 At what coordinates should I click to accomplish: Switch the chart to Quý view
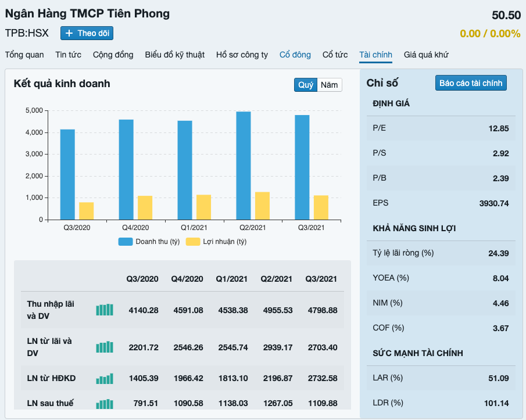pos(305,84)
